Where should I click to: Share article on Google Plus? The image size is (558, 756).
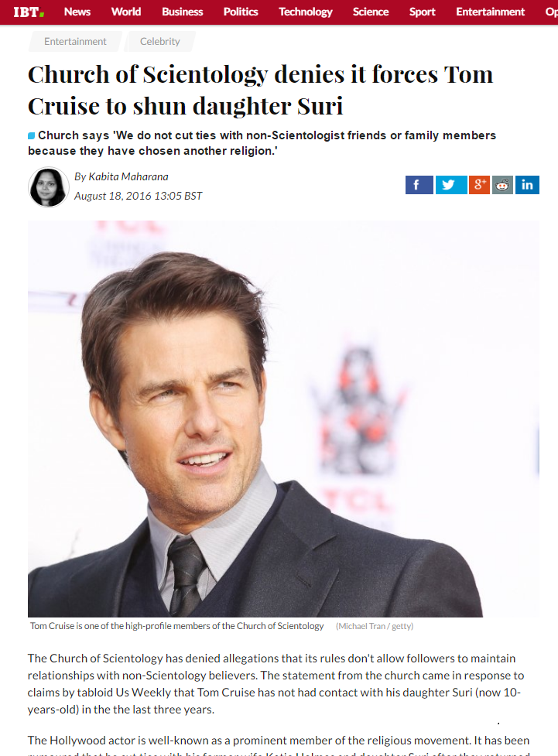479,185
